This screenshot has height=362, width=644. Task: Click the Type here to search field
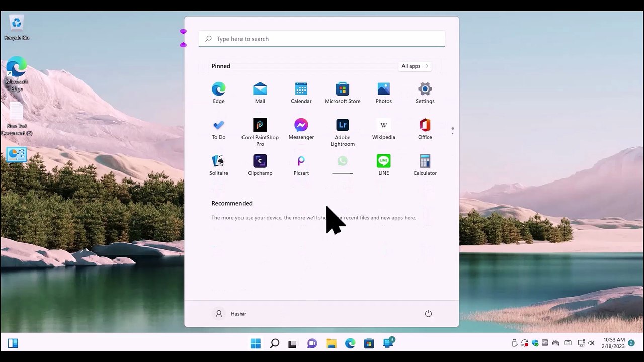click(x=321, y=39)
